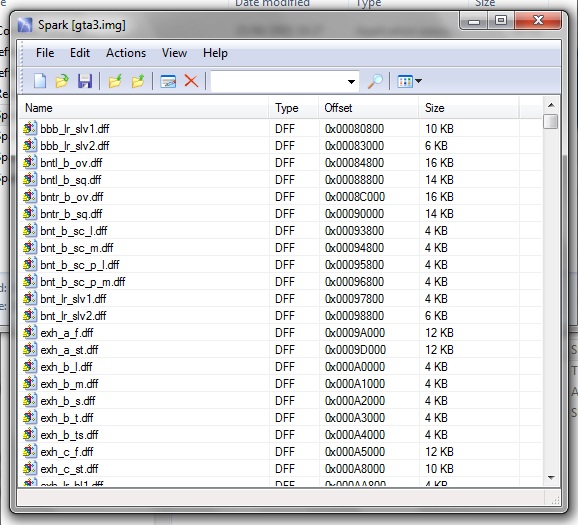Open the File menu
Viewport: 578px width, 525px height.
(x=45, y=53)
